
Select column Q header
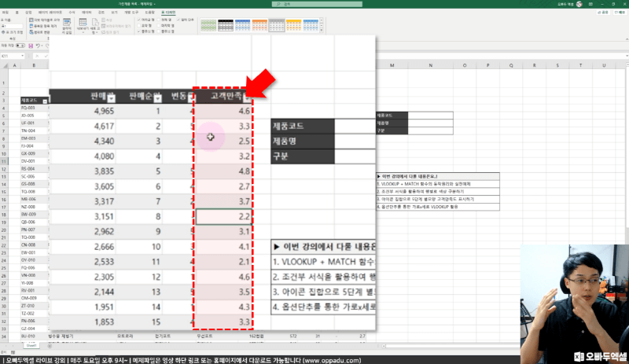pyautogui.click(x=511, y=65)
